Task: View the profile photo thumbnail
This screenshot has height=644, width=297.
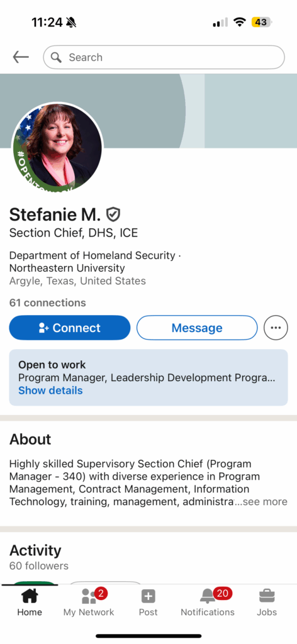Action: click(x=57, y=148)
